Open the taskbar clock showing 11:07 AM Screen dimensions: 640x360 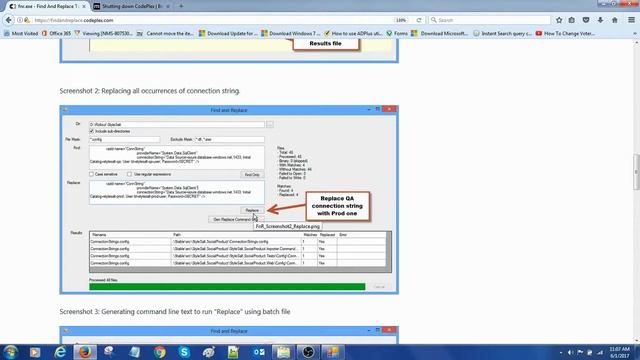[x=620, y=352]
